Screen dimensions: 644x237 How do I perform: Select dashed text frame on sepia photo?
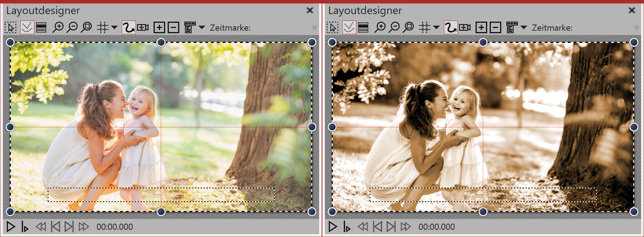483,194
